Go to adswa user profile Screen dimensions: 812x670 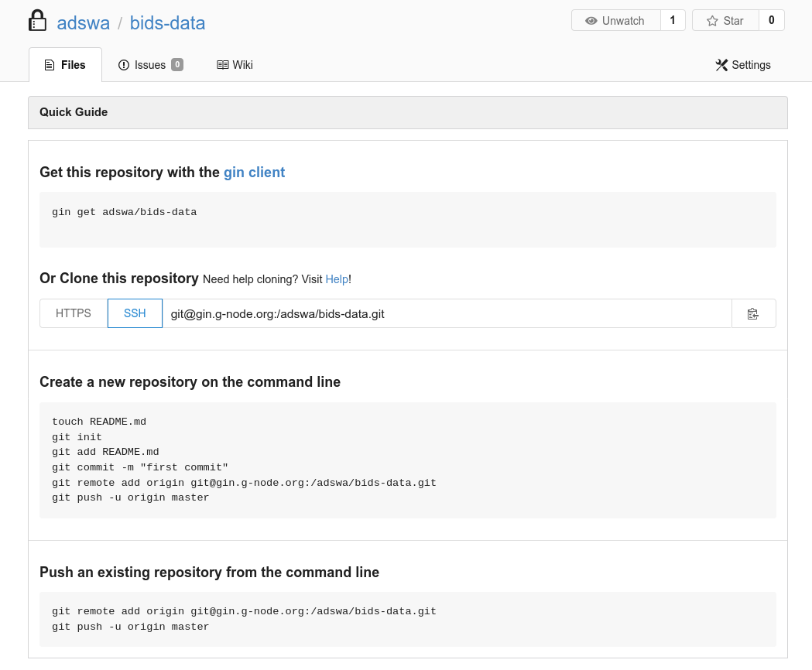[84, 22]
